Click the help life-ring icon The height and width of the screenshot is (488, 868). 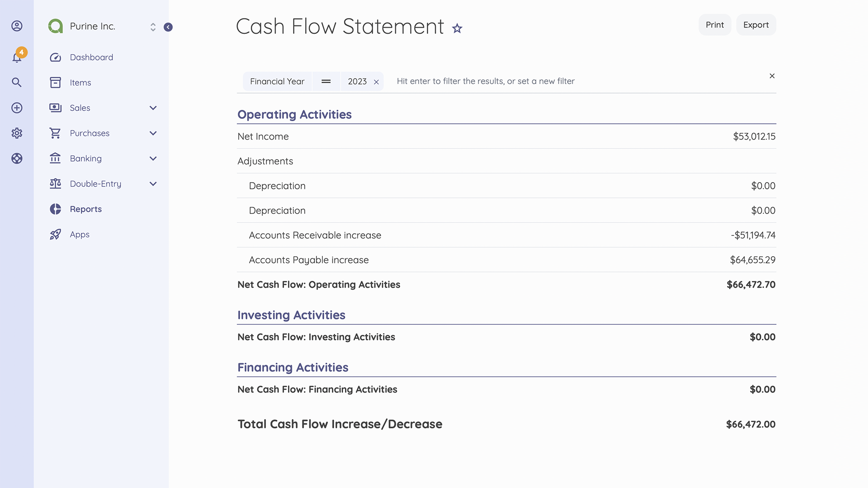click(17, 158)
